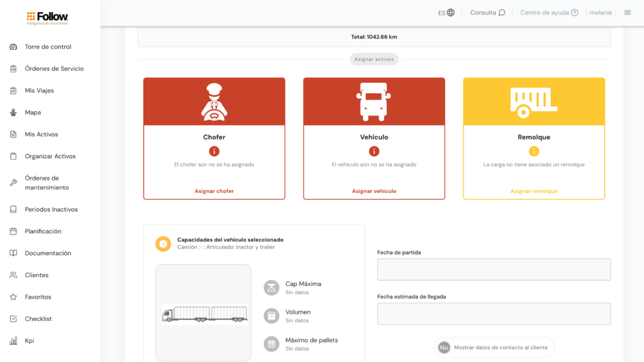This screenshot has height=362, width=644.
Task: Click the hamburger menu icon at top right
Action: pos(627,13)
